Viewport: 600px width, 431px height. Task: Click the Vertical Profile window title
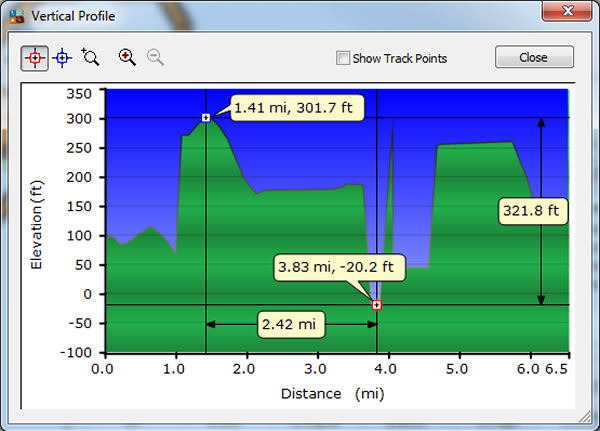tap(73, 16)
